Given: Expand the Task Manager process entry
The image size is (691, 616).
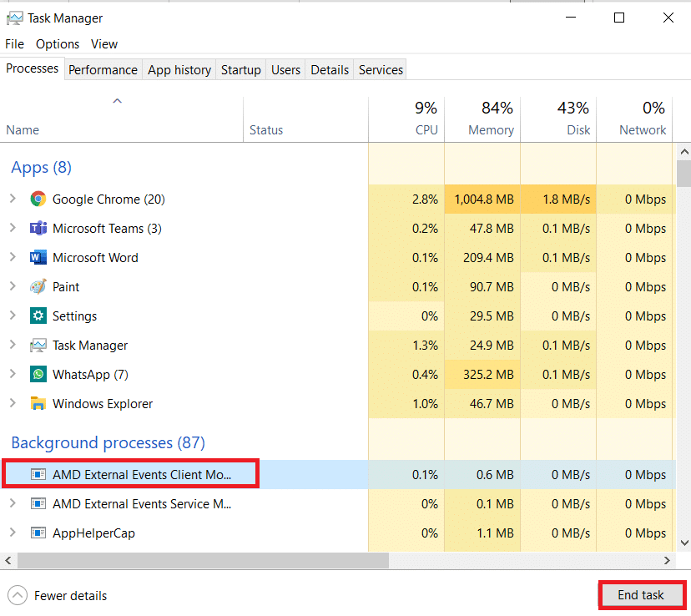Looking at the screenshot, I should click(13, 345).
